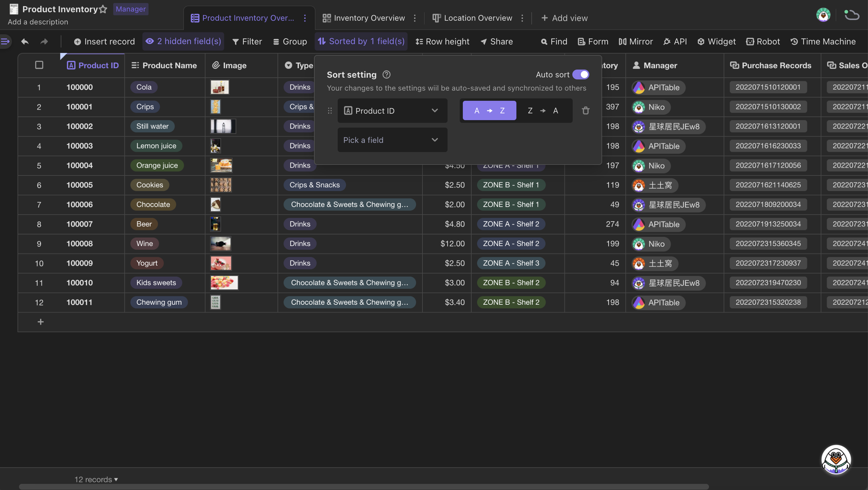868x490 pixels.
Task: Click the Beer product name tag
Action: pyautogui.click(x=144, y=224)
